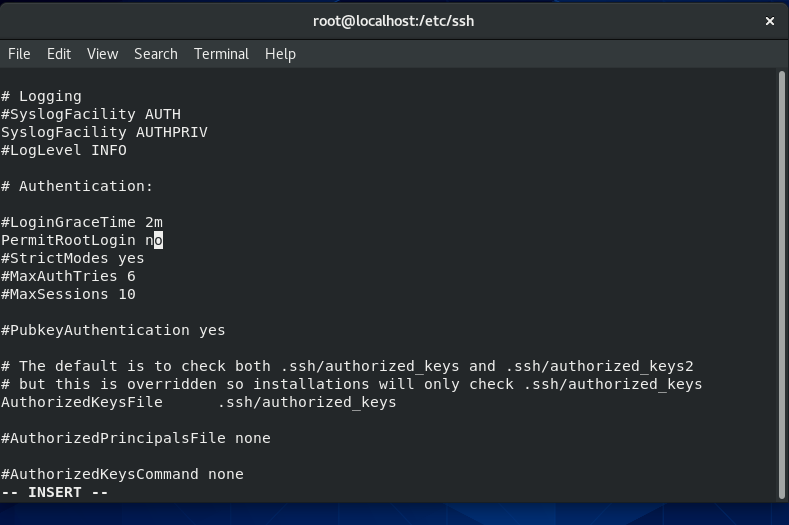Click the '#AuthorizedPrincipalsFile none' line

click(x=136, y=438)
